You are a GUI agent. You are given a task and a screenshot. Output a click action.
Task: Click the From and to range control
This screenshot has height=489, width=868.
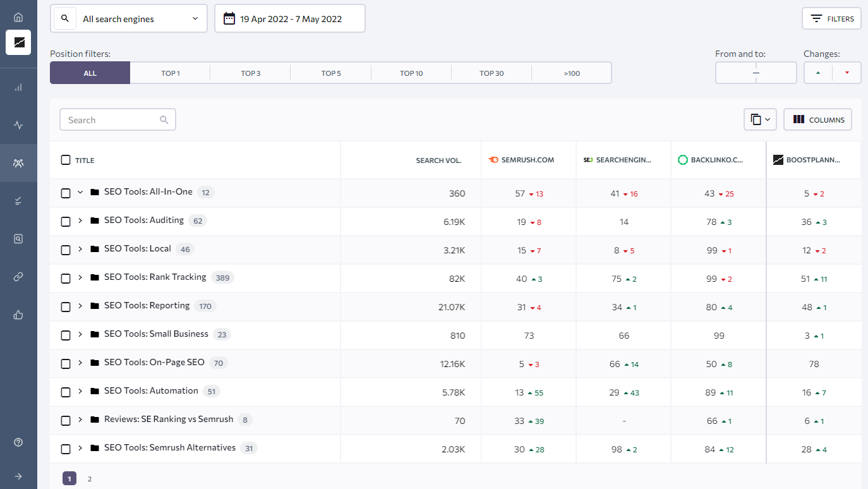tap(756, 73)
